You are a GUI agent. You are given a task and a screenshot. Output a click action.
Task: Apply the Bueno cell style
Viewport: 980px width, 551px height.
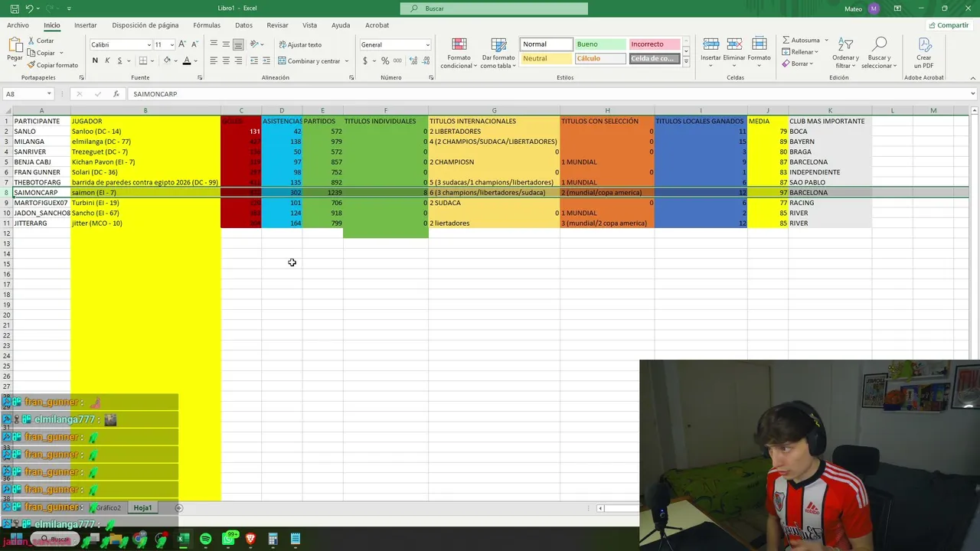tap(600, 44)
